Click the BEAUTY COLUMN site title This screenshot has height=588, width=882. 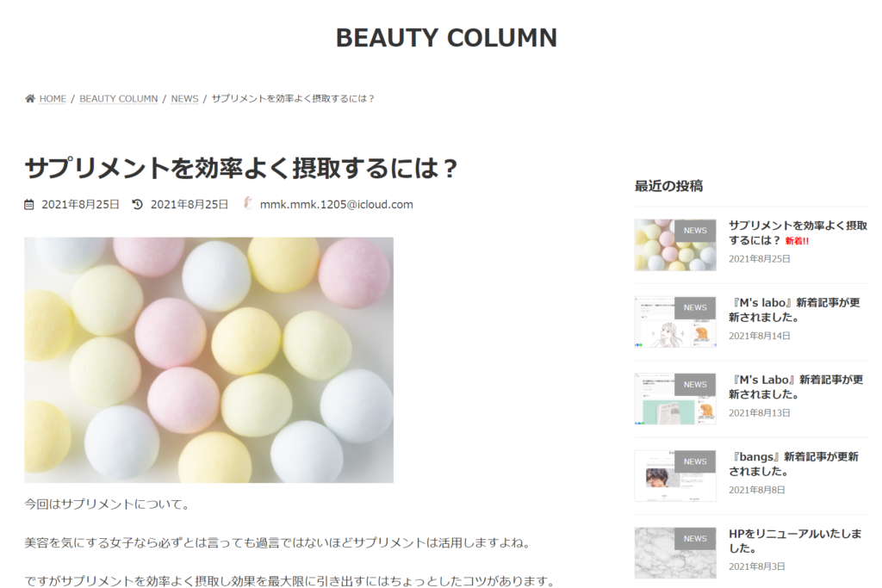coord(447,38)
